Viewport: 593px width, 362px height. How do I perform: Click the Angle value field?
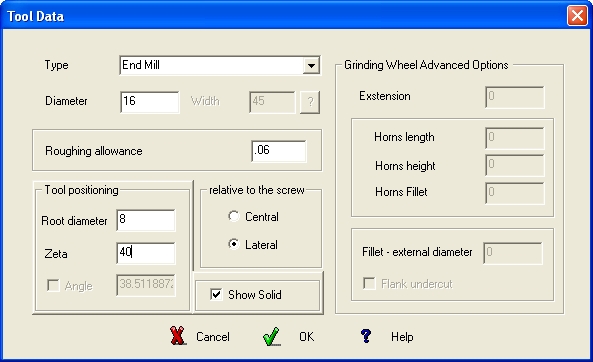tap(146, 285)
